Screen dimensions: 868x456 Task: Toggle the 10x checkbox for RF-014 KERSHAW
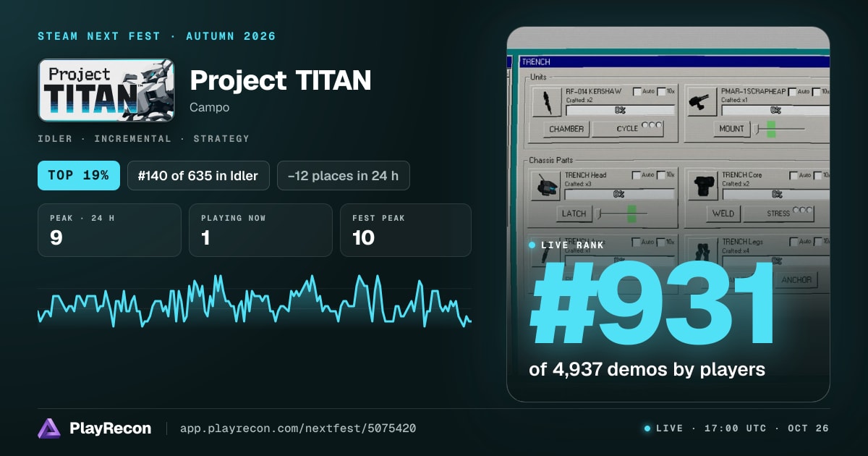click(x=661, y=91)
